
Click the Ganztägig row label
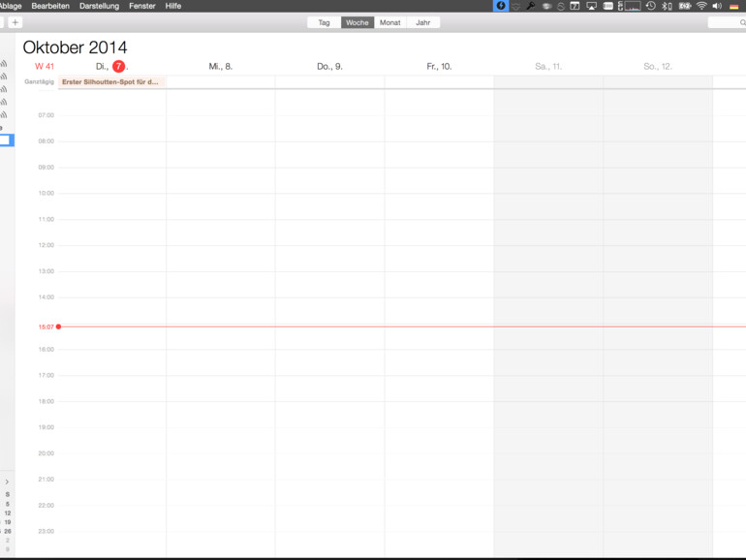pos(39,81)
